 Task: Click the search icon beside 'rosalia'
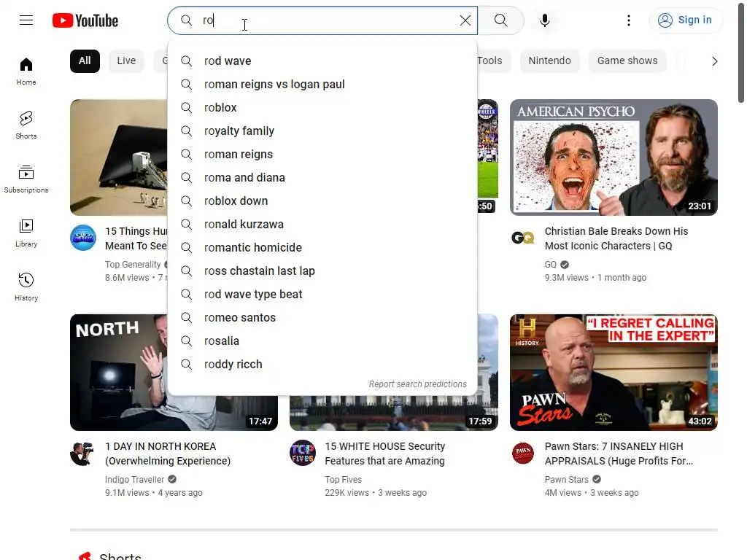[186, 341]
